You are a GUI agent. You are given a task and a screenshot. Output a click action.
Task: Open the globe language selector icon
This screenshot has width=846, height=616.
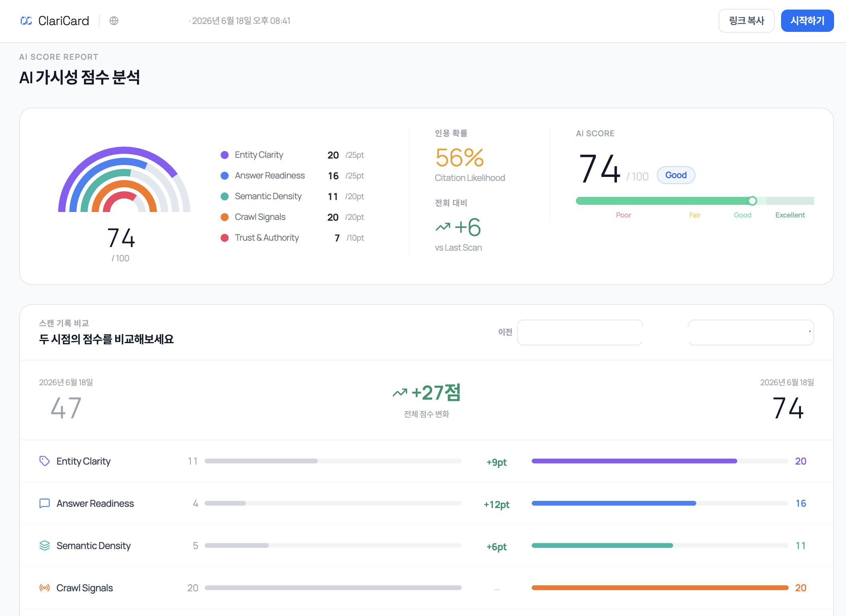pyautogui.click(x=114, y=21)
